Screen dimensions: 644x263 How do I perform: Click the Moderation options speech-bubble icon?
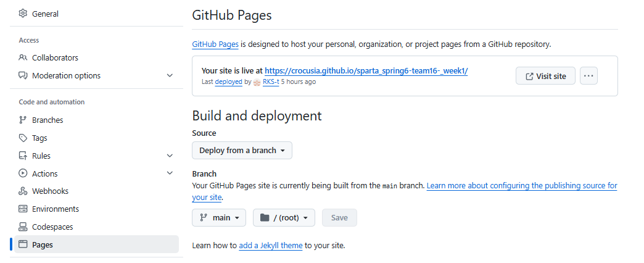tap(23, 75)
